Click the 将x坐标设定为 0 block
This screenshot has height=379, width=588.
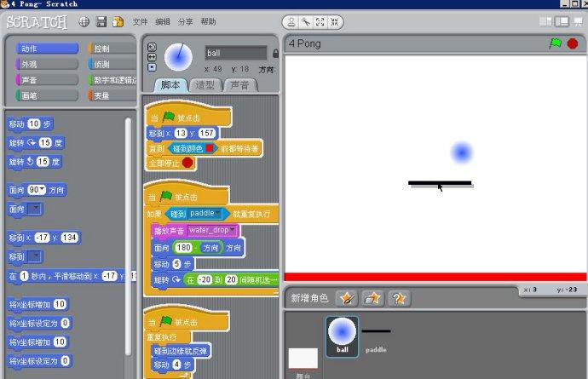39,323
